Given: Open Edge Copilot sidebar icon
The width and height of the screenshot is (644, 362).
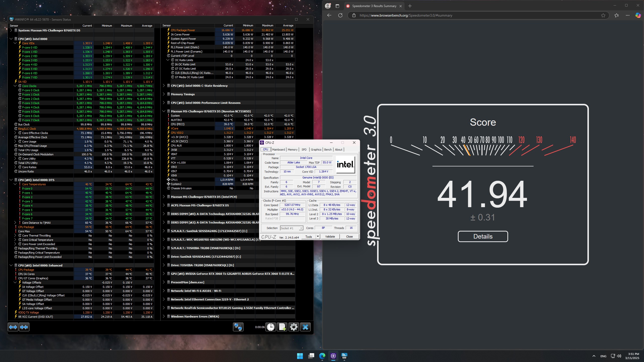Looking at the screenshot, I should click(x=638, y=15).
